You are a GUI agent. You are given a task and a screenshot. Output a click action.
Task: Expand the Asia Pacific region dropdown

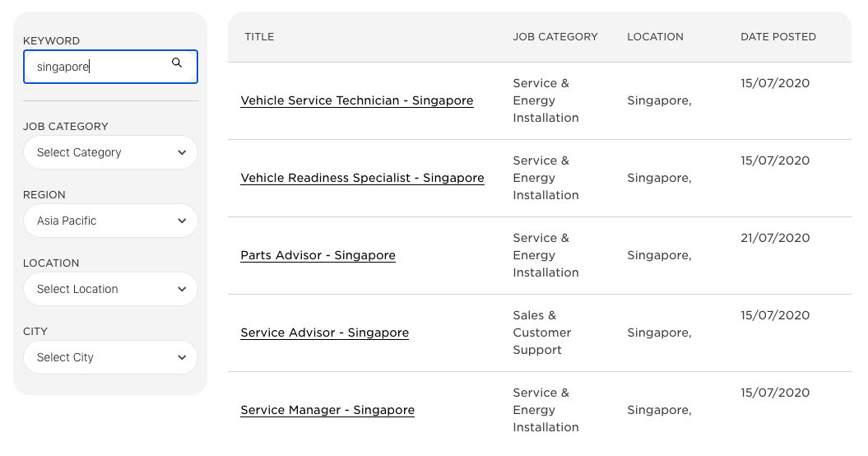pos(110,221)
